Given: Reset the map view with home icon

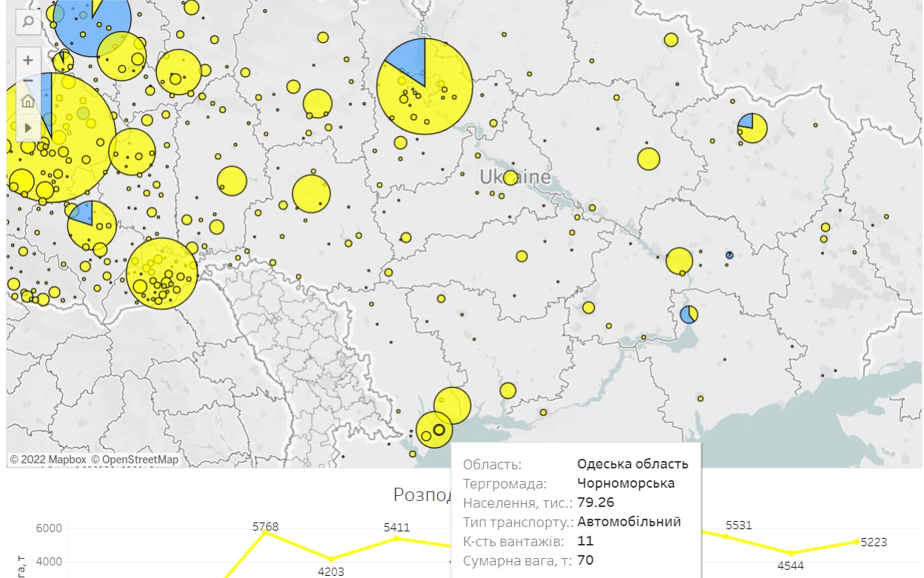Looking at the screenshot, I should pos(27,101).
